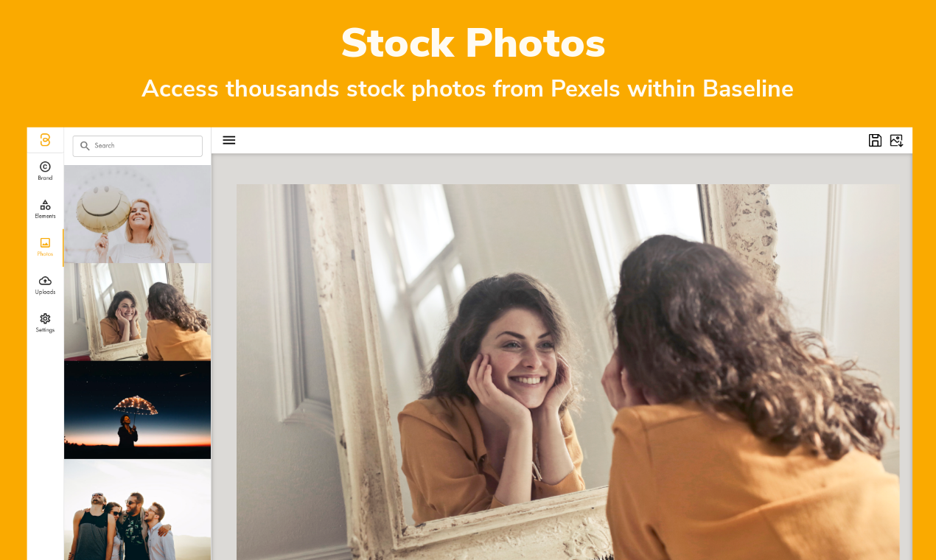Click the save floppy disk icon

[x=875, y=140]
